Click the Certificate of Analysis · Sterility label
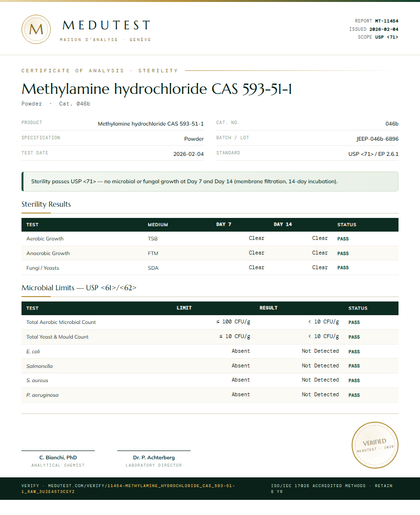420x515 pixels. pos(100,71)
